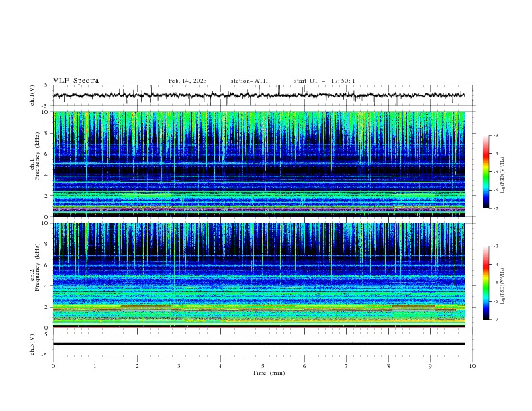Click the ch.3 thick black waveform trace
This screenshot has height=411, width=532.
tap(259, 344)
